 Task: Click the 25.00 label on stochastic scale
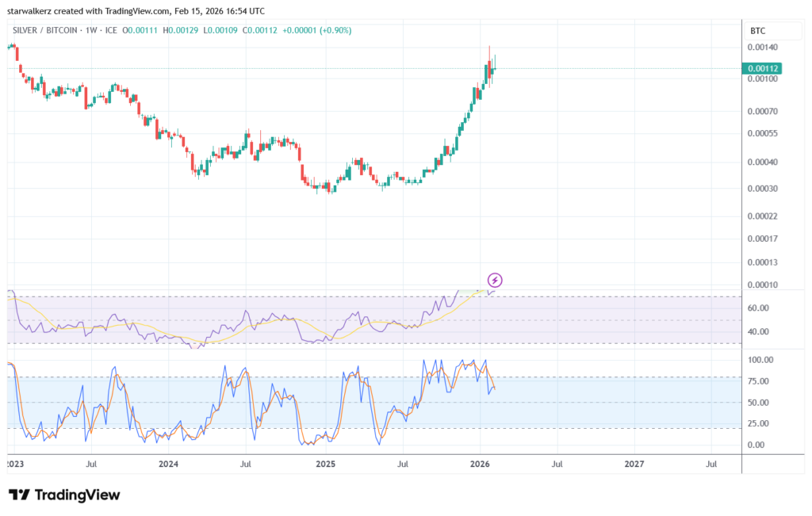coord(759,424)
